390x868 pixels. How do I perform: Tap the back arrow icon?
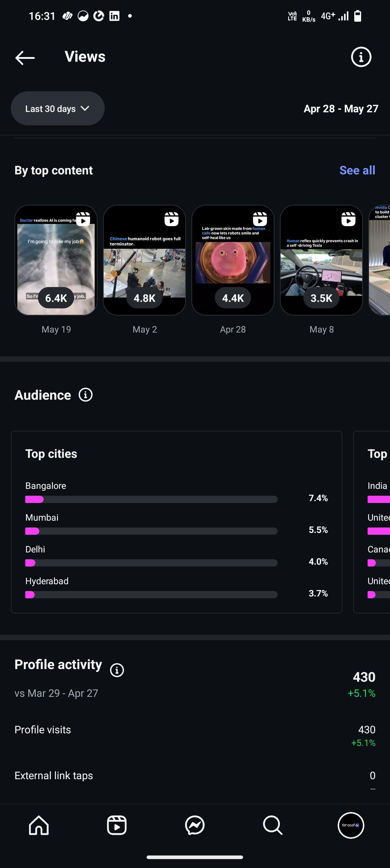(25, 57)
